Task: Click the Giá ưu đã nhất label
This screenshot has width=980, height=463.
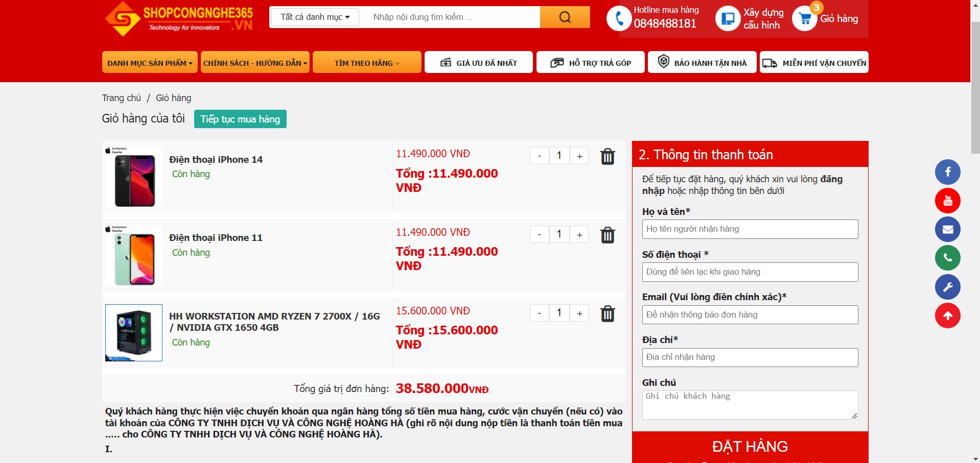Action: pyautogui.click(x=486, y=63)
